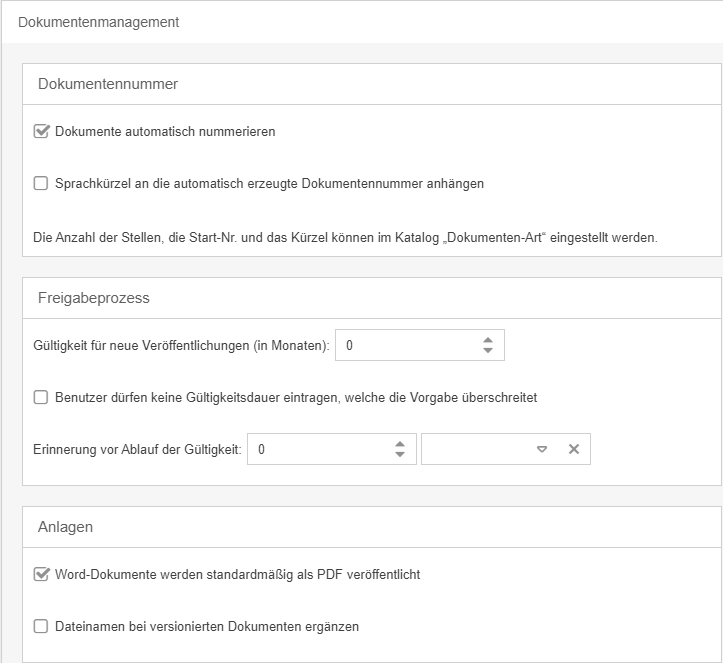The image size is (723, 663).
Task: Select the empty reminder unit combo box
Action: tap(476, 450)
